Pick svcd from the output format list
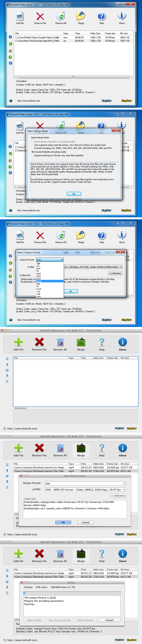 39,289
